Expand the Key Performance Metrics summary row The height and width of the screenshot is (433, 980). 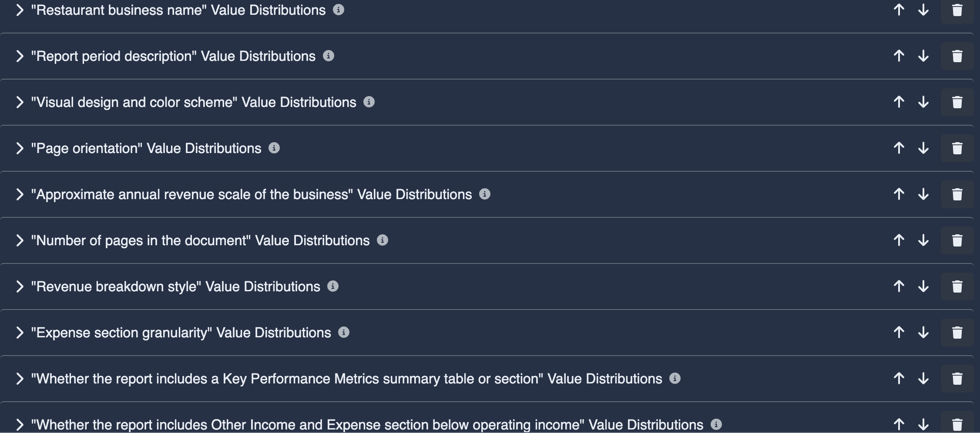19,379
